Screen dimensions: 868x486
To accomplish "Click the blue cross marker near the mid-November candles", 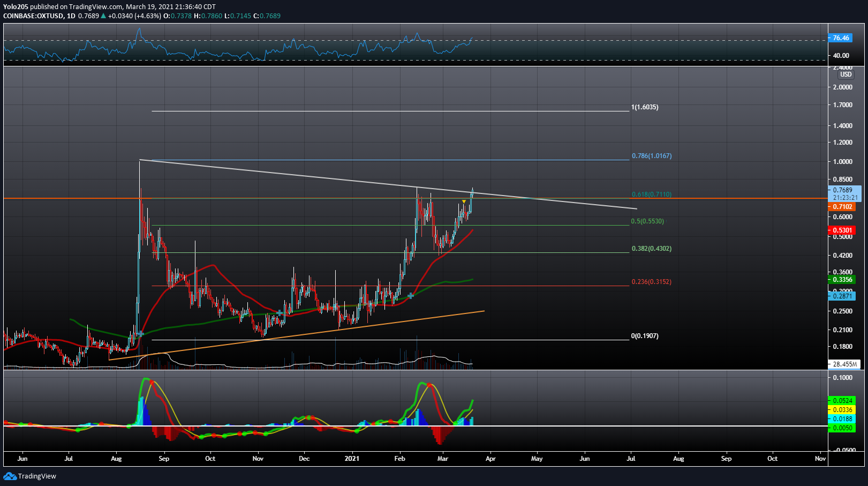I will (280, 312).
